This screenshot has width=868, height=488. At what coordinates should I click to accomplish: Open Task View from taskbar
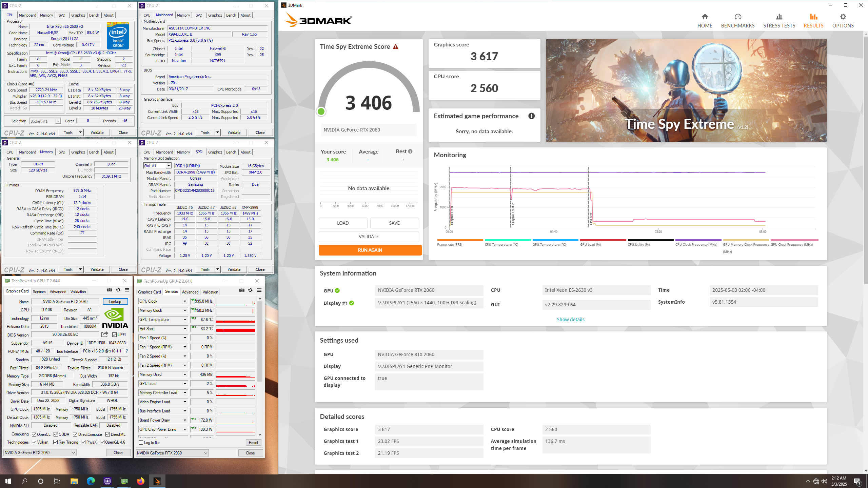point(57,481)
